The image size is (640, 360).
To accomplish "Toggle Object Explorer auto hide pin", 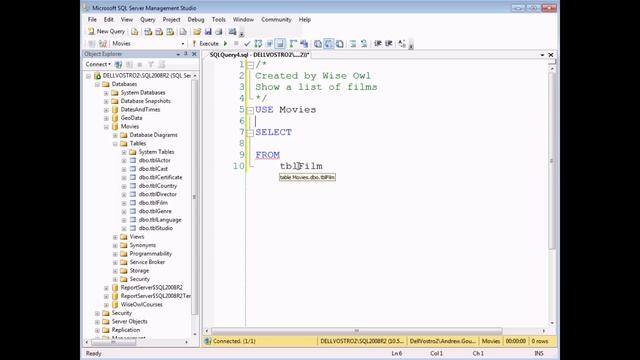I will (x=186, y=54).
